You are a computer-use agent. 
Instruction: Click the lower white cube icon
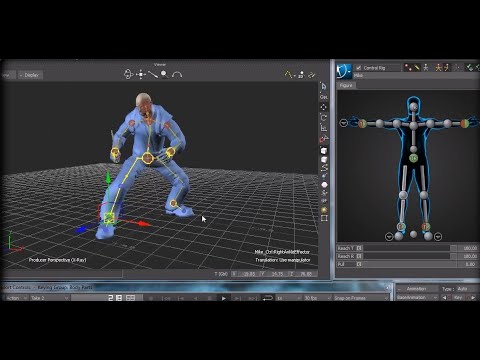[324, 160]
